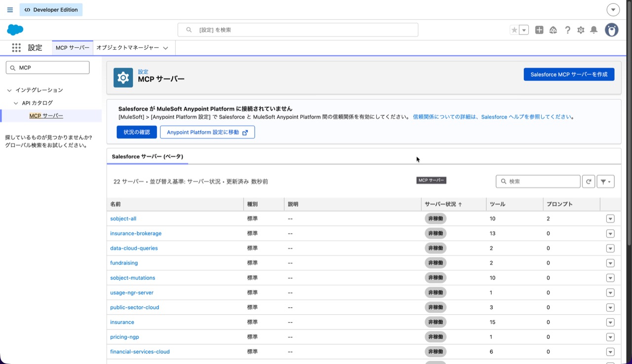632x364 pixels.
Task: Open the hamburger menu at top left
Action: (x=10, y=10)
